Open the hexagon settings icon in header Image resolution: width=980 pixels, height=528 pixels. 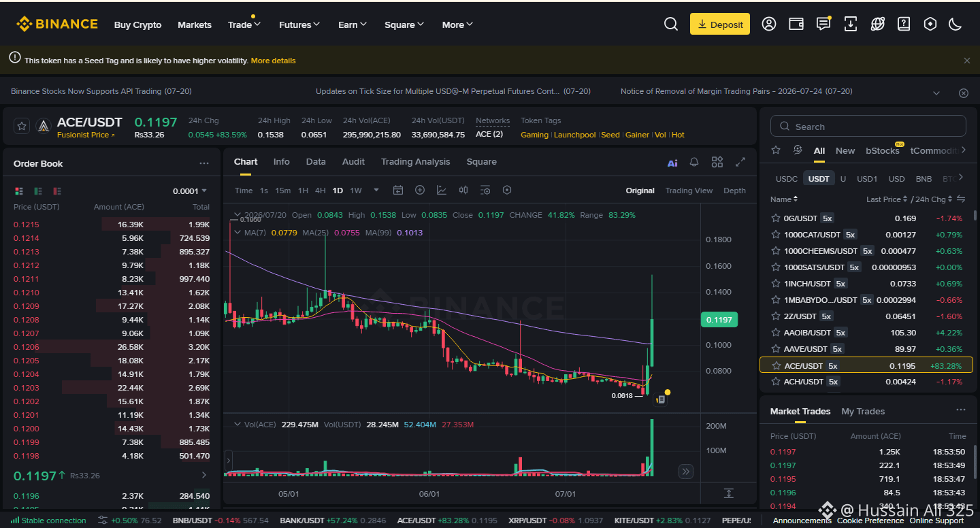(x=930, y=24)
